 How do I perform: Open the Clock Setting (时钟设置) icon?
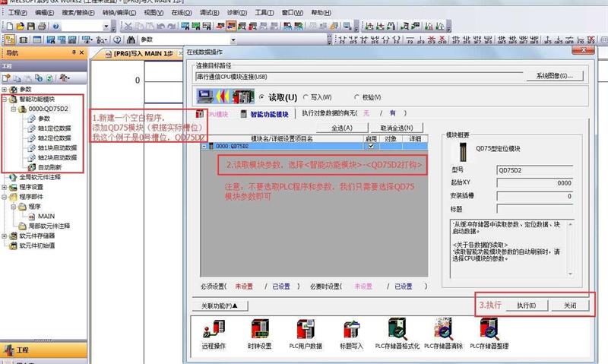(x=261, y=329)
